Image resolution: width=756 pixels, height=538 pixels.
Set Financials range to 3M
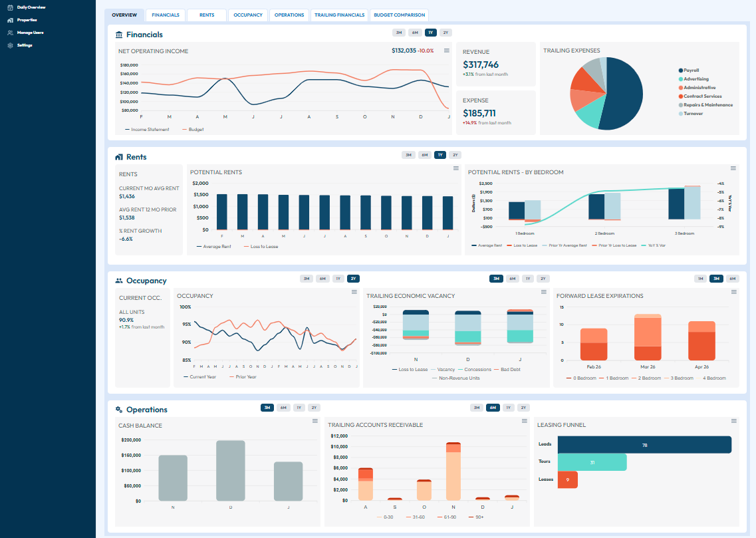(x=399, y=33)
